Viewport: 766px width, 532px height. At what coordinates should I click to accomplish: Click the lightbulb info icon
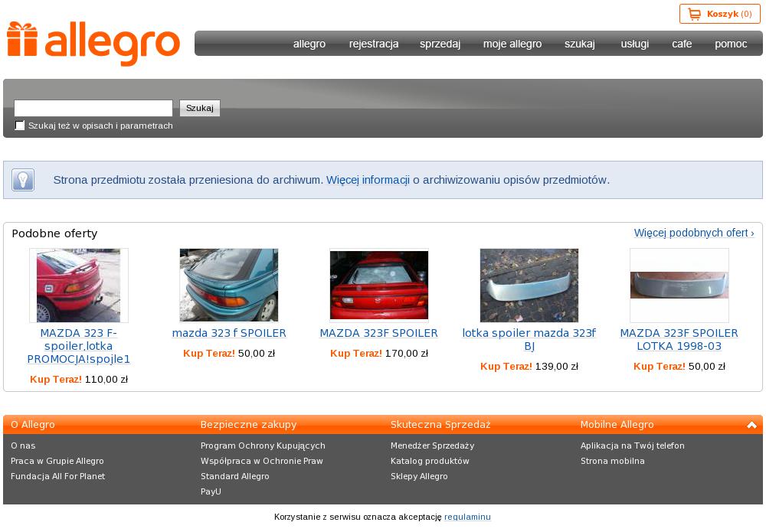pyautogui.click(x=23, y=180)
